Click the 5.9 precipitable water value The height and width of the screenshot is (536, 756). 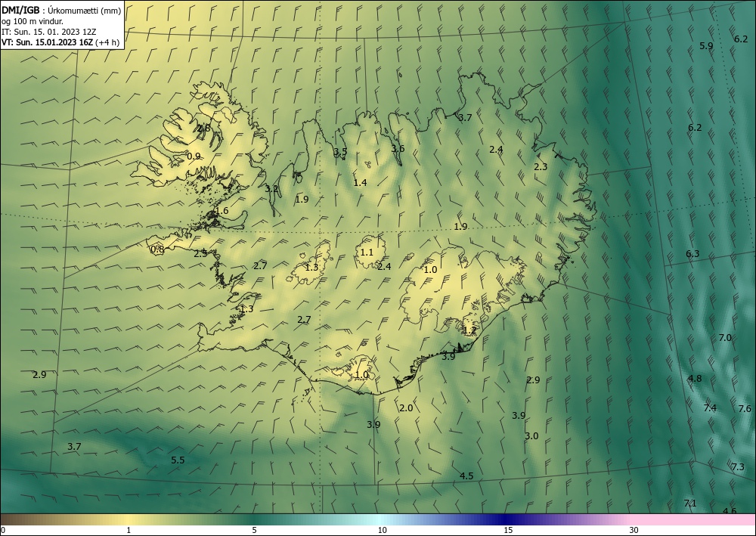point(706,46)
